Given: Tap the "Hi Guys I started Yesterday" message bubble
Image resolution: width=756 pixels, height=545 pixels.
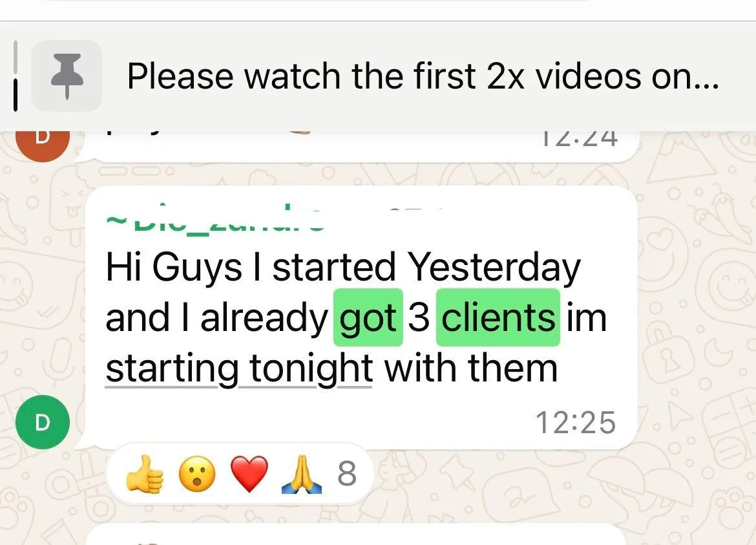Looking at the screenshot, I should (x=362, y=317).
